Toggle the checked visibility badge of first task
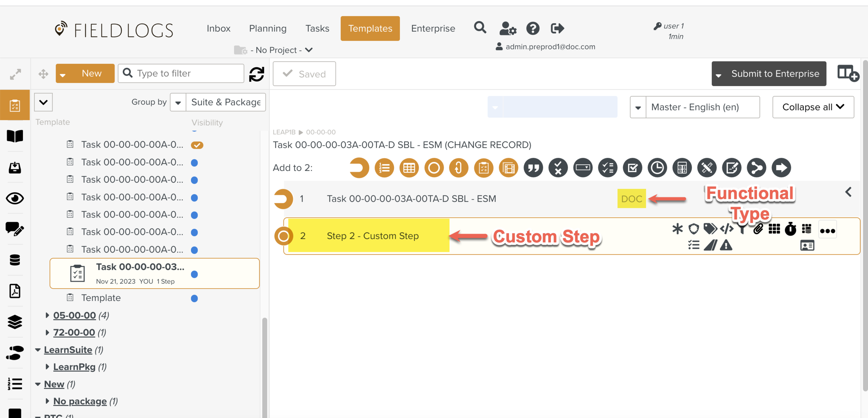This screenshot has width=868, height=418. coord(197,145)
